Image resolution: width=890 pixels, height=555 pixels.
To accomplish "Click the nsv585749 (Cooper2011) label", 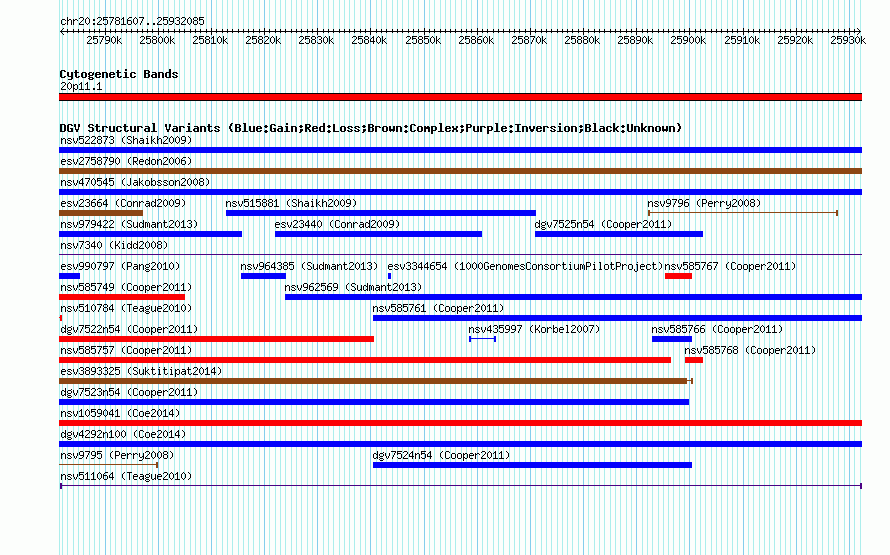I will 126,287.
